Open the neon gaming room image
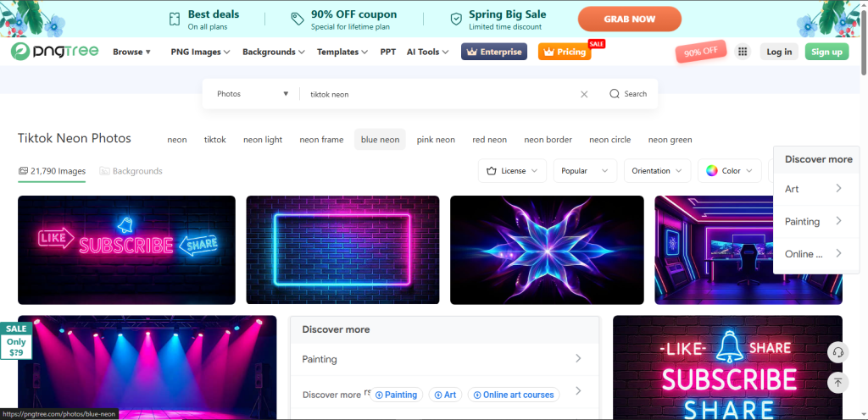Viewport: 868px width, 420px height. [x=748, y=250]
